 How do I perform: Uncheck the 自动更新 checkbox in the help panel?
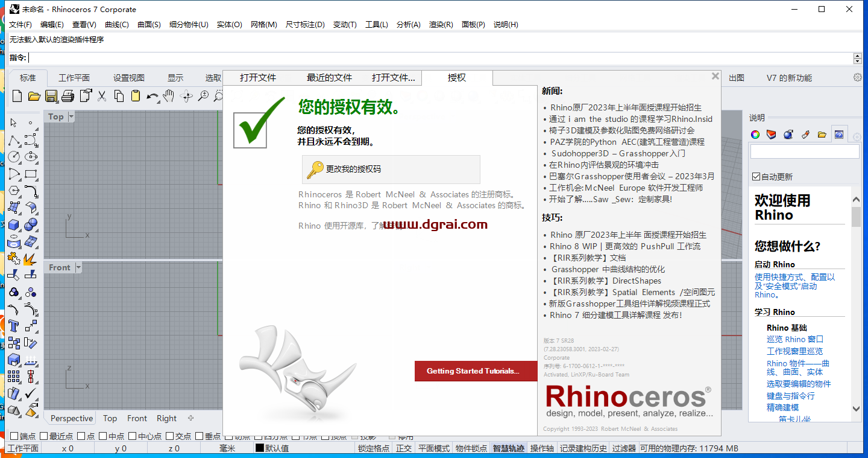pyautogui.click(x=756, y=176)
